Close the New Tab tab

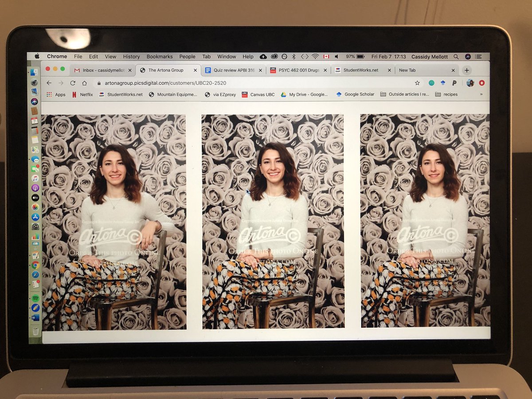453,70
